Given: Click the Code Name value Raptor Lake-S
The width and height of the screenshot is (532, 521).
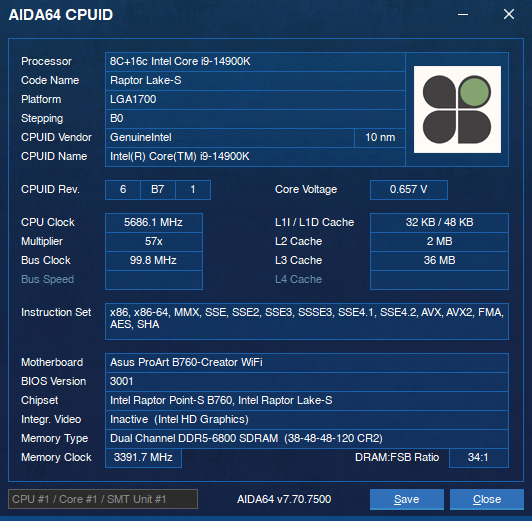Looking at the screenshot, I should coord(255,80).
